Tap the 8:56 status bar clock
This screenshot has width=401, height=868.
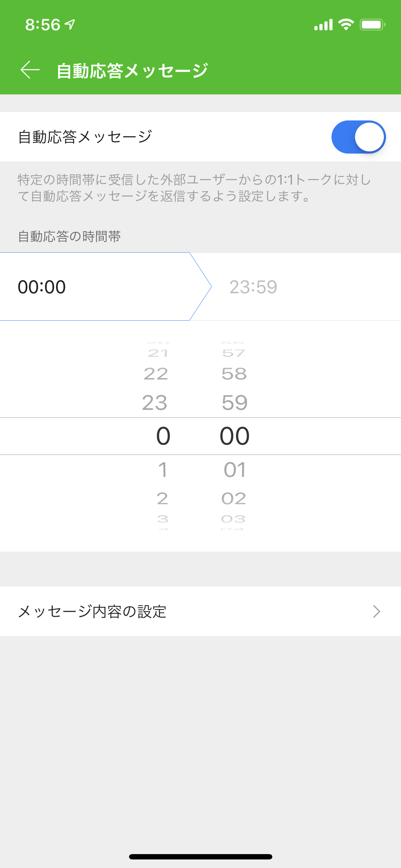[43, 25]
